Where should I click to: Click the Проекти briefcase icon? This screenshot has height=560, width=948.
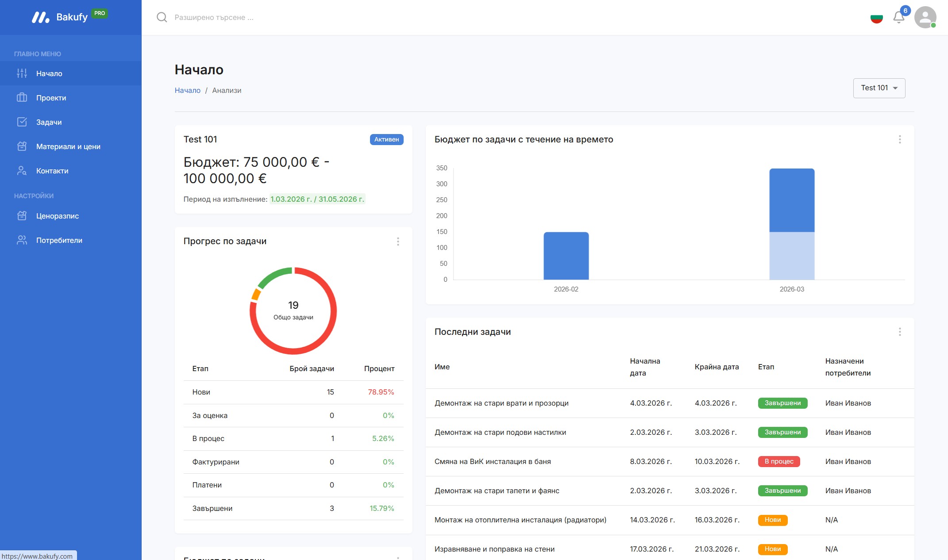click(22, 98)
